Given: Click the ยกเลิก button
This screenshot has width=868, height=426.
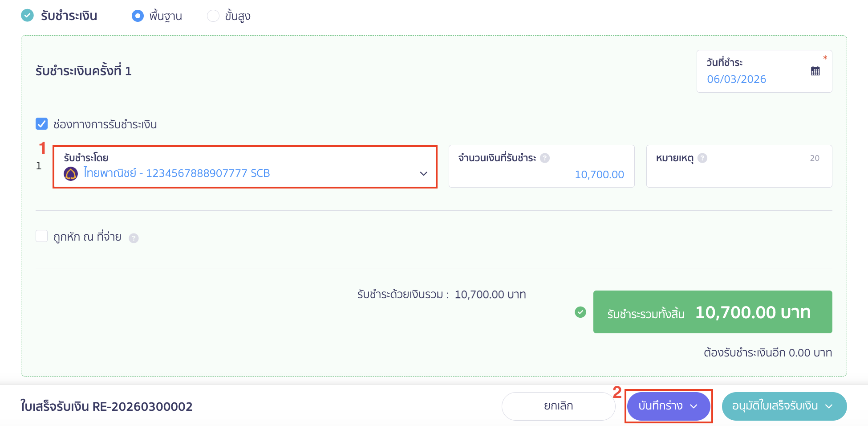Looking at the screenshot, I should click(558, 406).
